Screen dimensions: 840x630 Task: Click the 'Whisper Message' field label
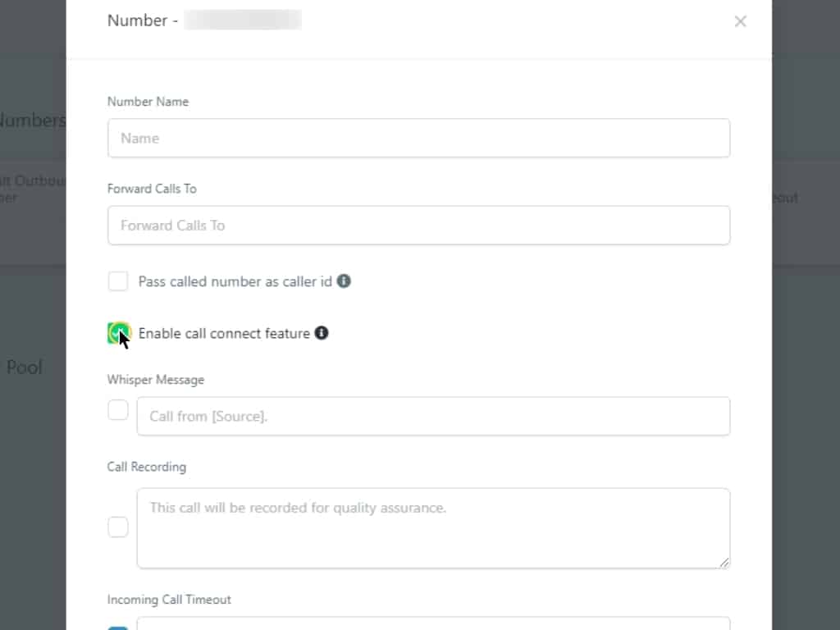coord(156,380)
